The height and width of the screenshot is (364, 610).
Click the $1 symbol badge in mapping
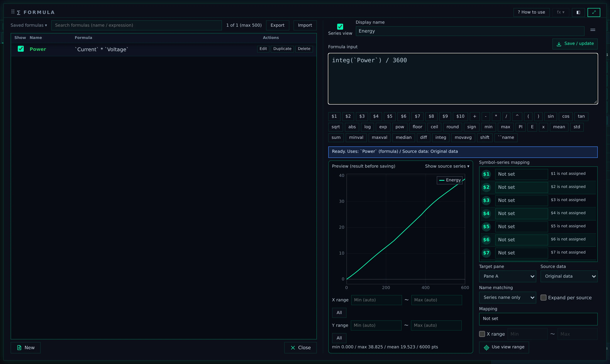pos(486,174)
